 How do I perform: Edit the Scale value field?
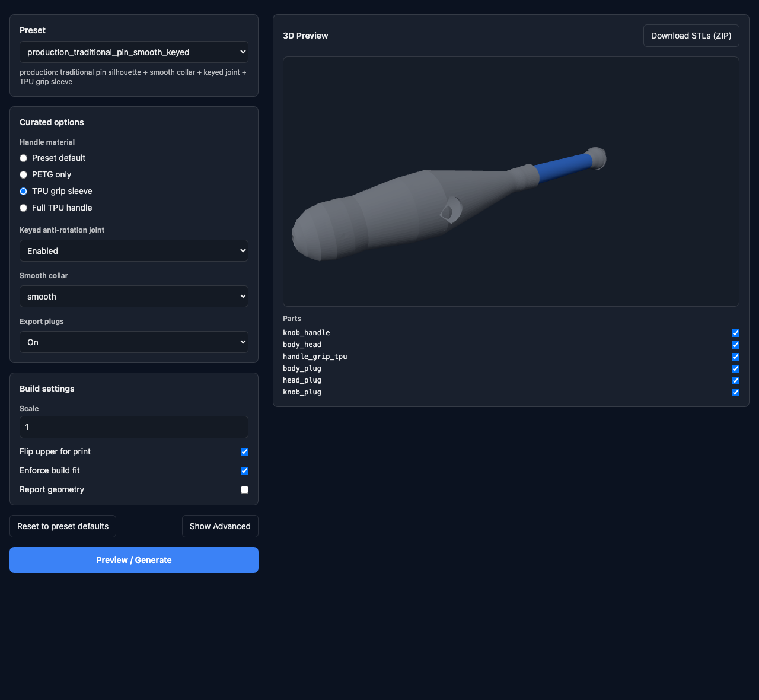tap(133, 427)
